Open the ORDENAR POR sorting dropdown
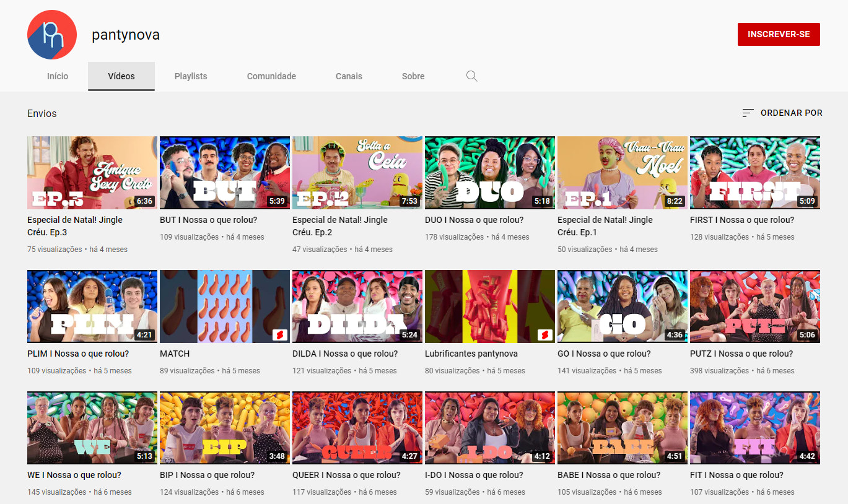 pyautogui.click(x=791, y=113)
